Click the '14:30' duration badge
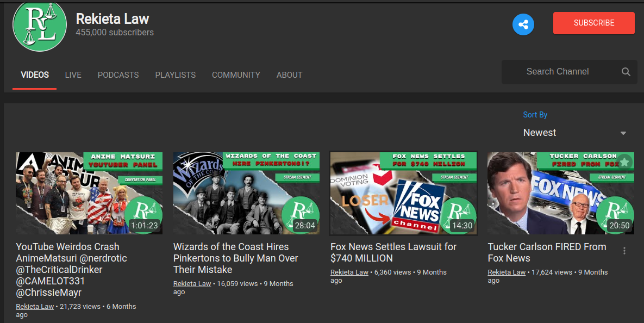This screenshot has width=644, height=323. pos(462,225)
